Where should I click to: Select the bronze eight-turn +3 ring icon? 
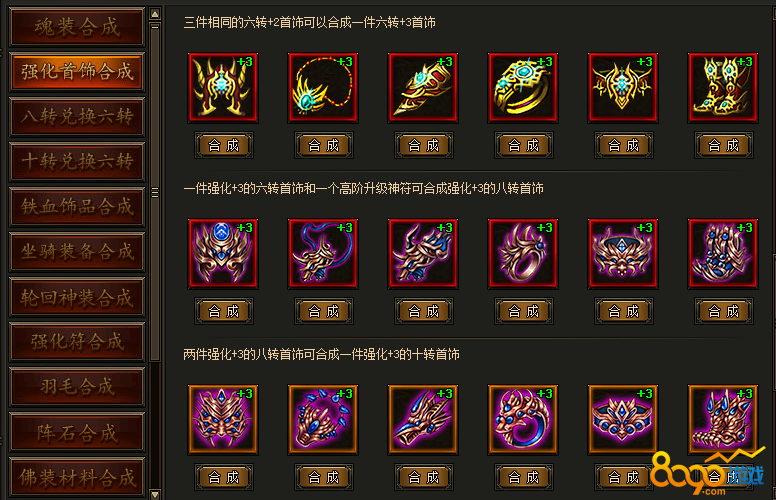tap(523, 253)
